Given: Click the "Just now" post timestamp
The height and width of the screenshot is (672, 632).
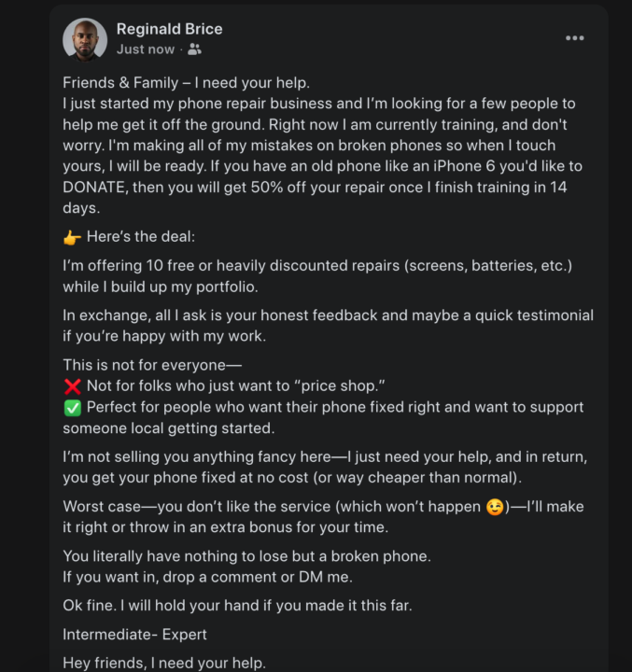Looking at the screenshot, I should (146, 49).
